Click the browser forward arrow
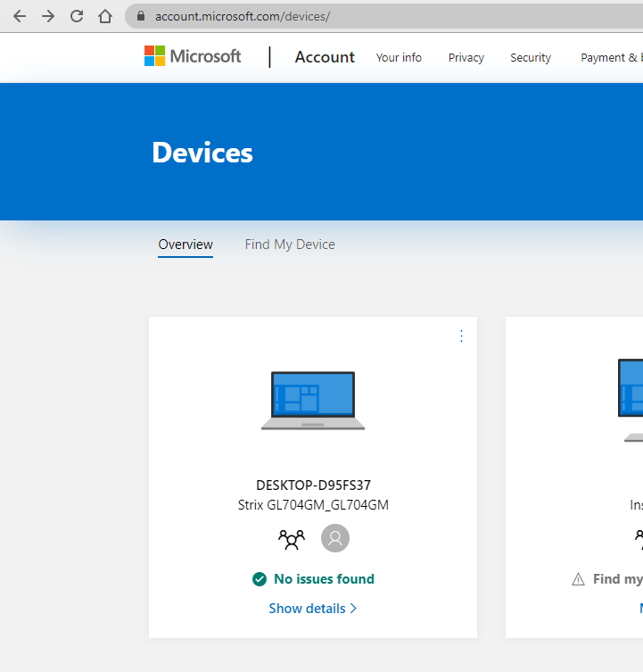This screenshot has height=672, width=643. (48, 16)
